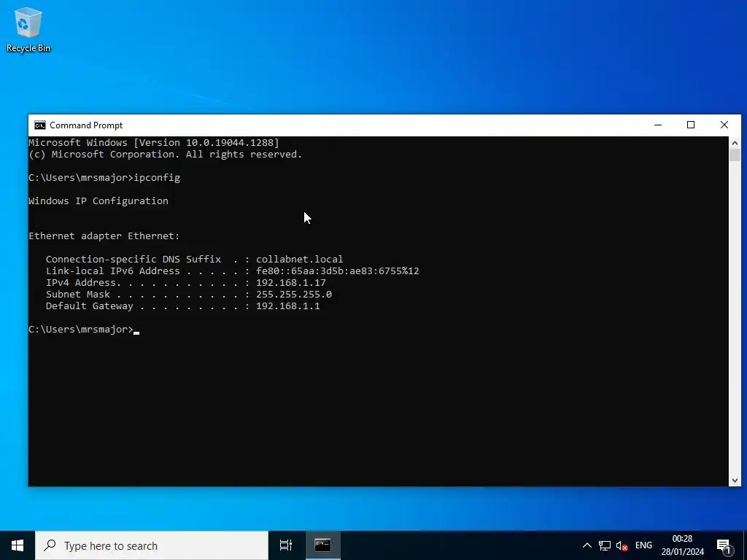This screenshot has height=560, width=747.
Task: Click the Link-local IPv6 Address label
Action: [x=113, y=271]
